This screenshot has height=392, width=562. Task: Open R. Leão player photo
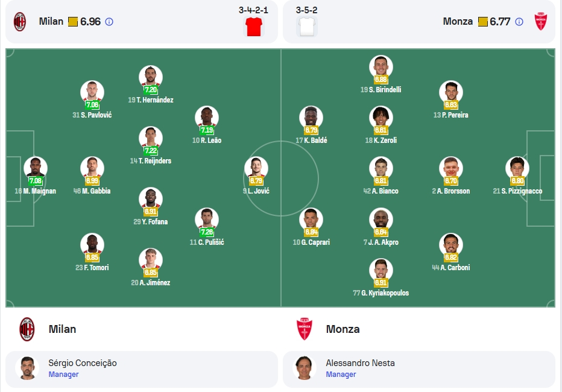pyautogui.click(x=207, y=117)
